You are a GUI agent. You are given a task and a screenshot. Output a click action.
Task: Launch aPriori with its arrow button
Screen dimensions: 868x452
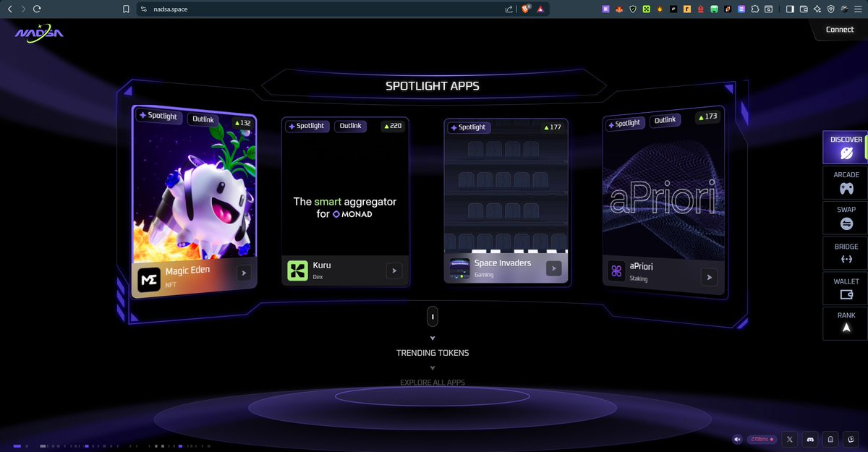(710, 277)
